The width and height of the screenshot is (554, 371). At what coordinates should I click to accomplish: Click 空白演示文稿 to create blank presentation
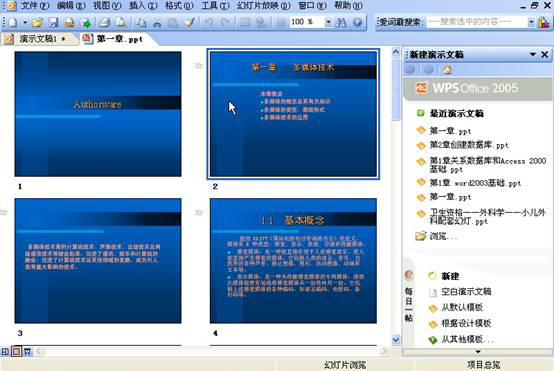pyautogui.click(x=466, y=292)
